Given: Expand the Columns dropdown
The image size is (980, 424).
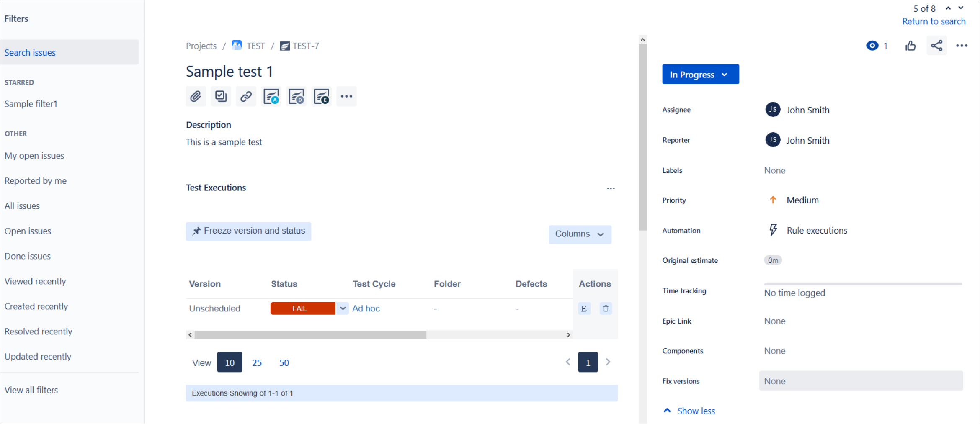Looking at the screenshot, I should (x=580, y=234).
